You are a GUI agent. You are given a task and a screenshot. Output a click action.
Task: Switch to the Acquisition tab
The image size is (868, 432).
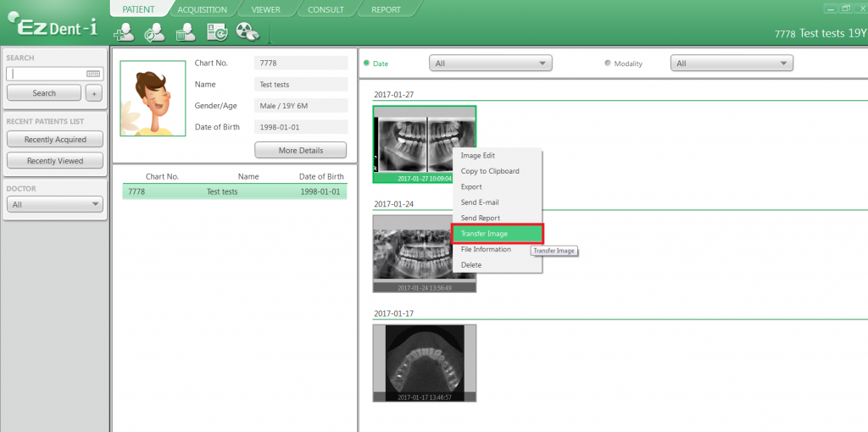tap(202, 9)
